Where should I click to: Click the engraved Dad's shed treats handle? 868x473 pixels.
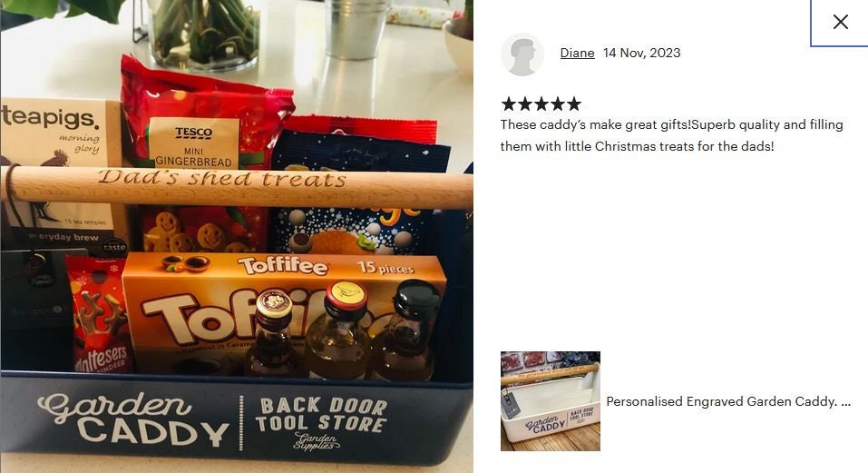pos(238,187)
